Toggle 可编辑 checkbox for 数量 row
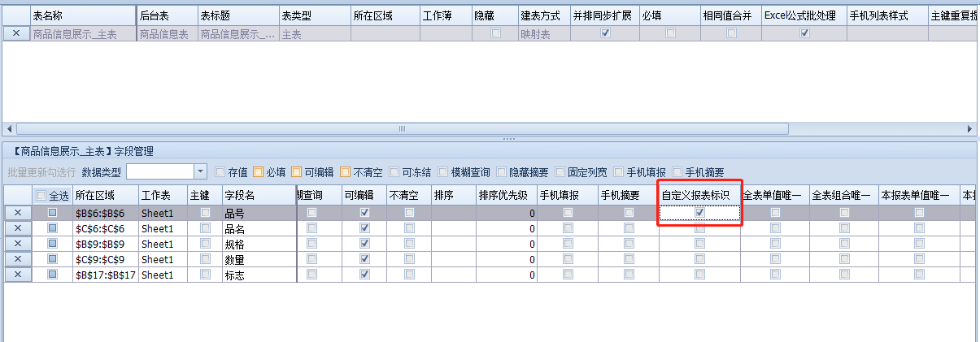This screenshot has width=980, height=342. pos(364,259)
